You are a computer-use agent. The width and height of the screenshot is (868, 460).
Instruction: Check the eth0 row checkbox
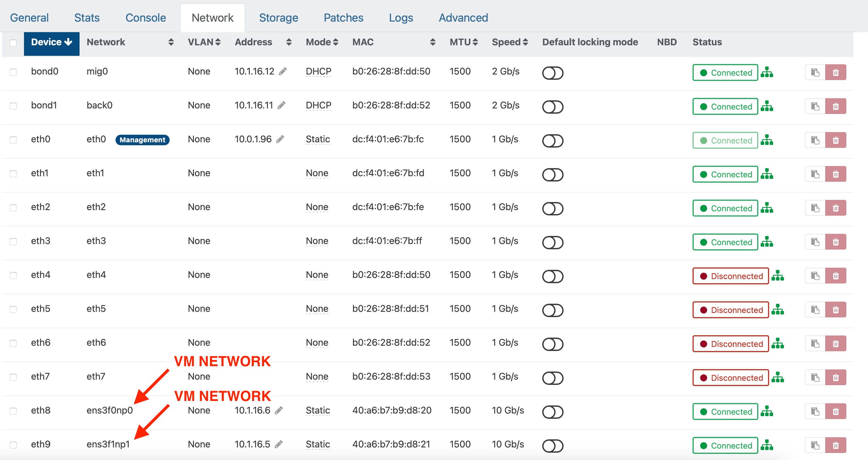click(x=13, y=140)
